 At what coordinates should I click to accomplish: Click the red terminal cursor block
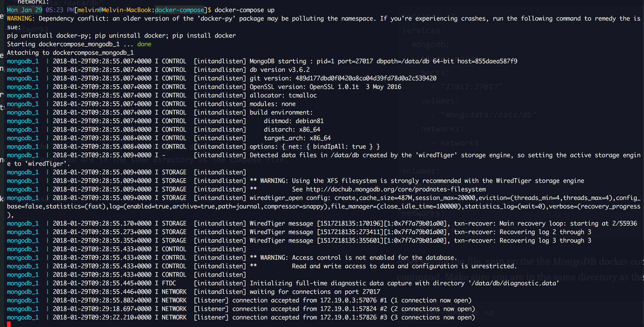pyautogui.click(x=9, y=324)
